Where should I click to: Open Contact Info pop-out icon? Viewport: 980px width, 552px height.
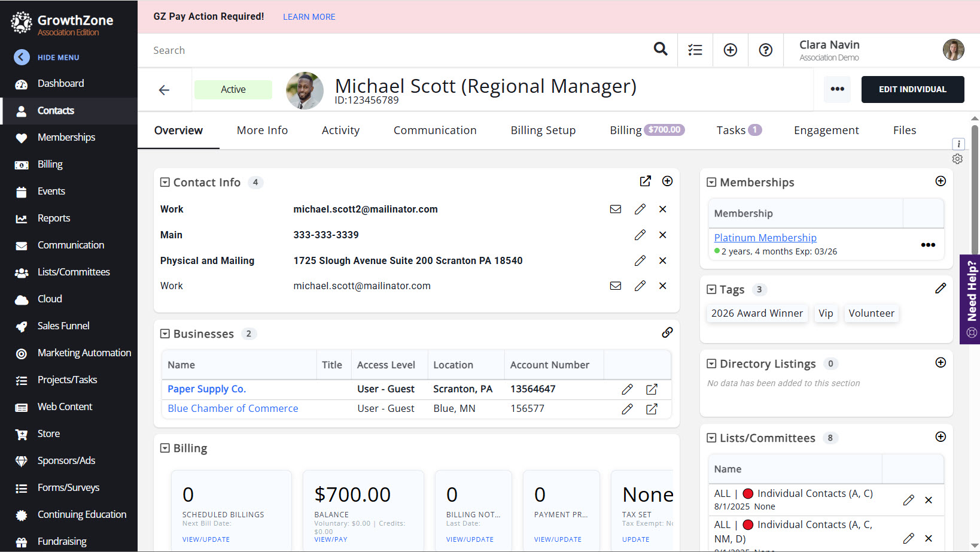(x=645, y=181)
